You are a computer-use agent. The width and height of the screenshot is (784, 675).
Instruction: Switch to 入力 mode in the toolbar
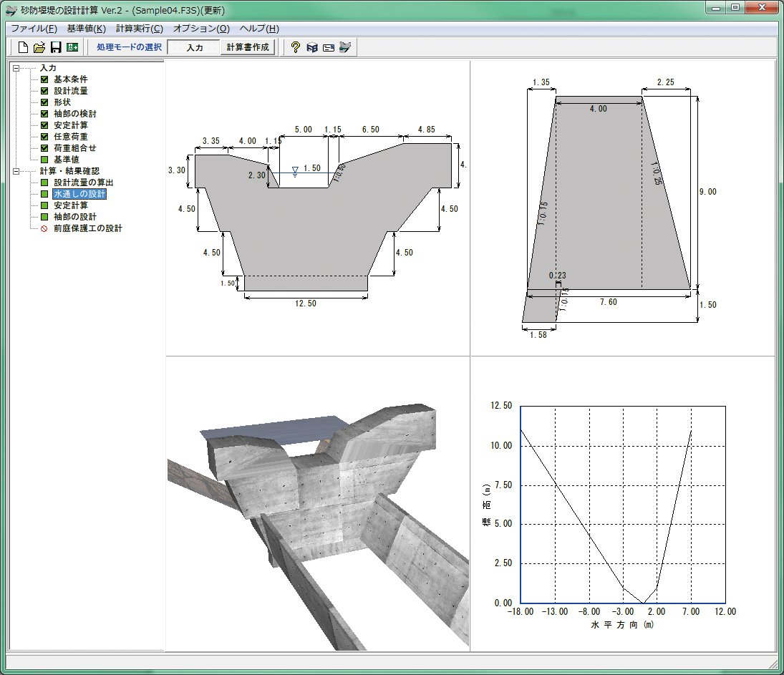click(x=195, y=47)
